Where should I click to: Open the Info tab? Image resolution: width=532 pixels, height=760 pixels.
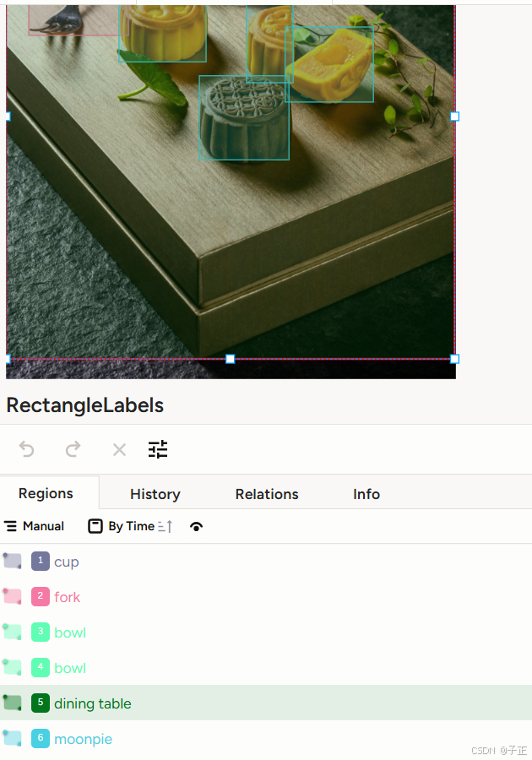(366, 494)
